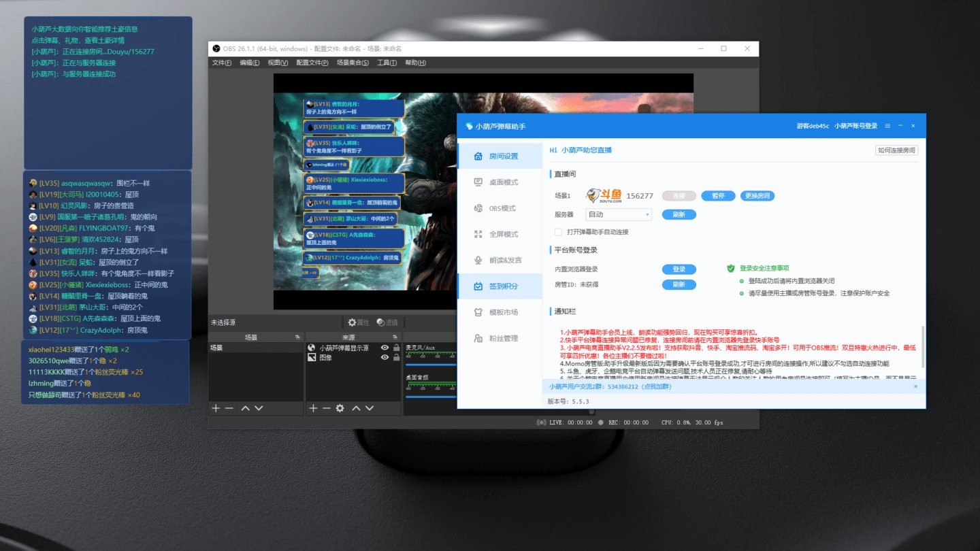Add a new source with the plus icon
The width and height of the screenshot is (980, 551).
[313, 408]
